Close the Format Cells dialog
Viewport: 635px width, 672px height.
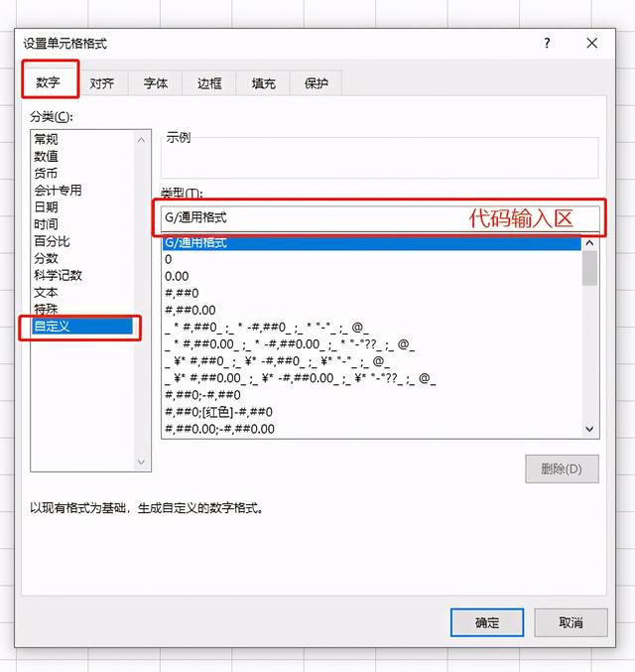click(591, 43)
